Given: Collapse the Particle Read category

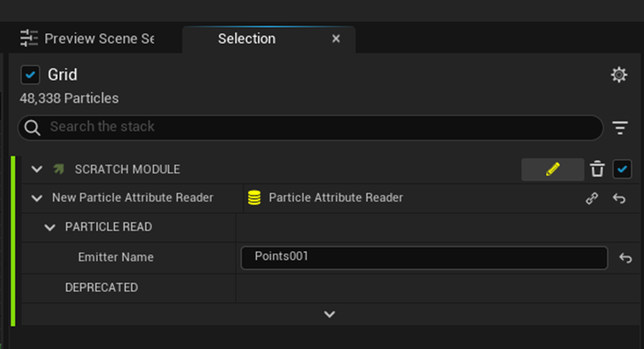Looking at the screenshot, I should click(x=50, y=228).
